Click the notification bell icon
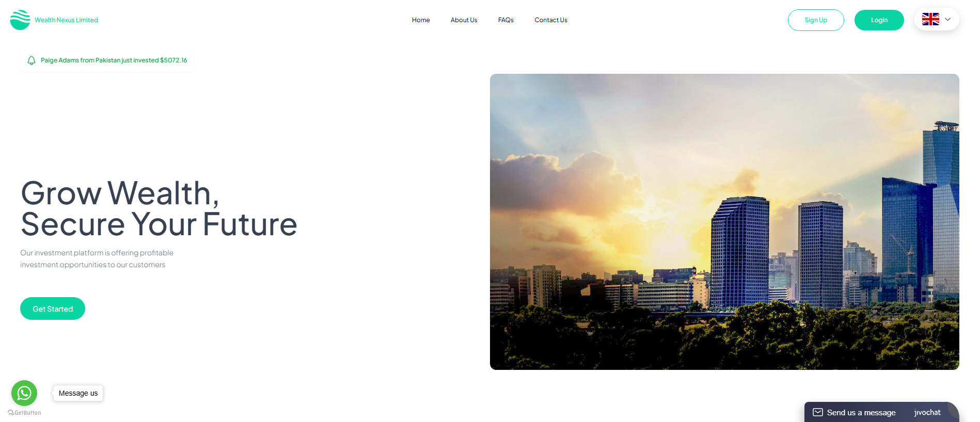Viewport: 980px width, 422px height. (x=31, y=60)
